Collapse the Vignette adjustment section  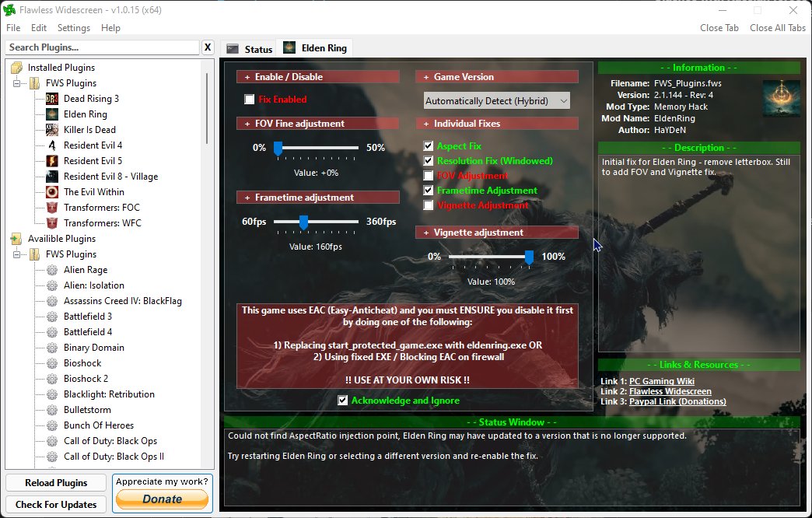[497, 232]
